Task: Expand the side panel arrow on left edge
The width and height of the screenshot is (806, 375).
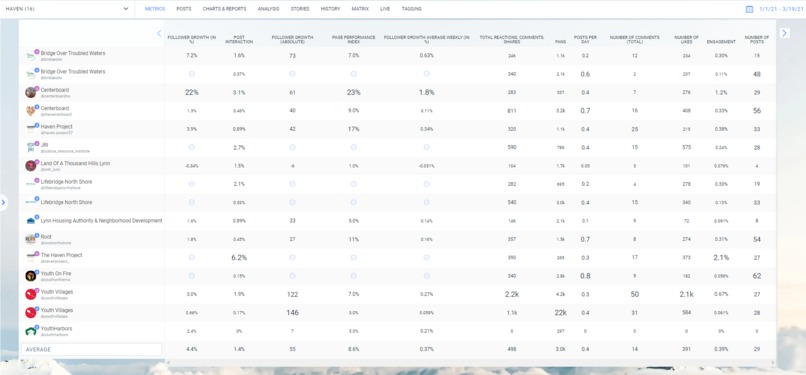Action: pos(3,202)
